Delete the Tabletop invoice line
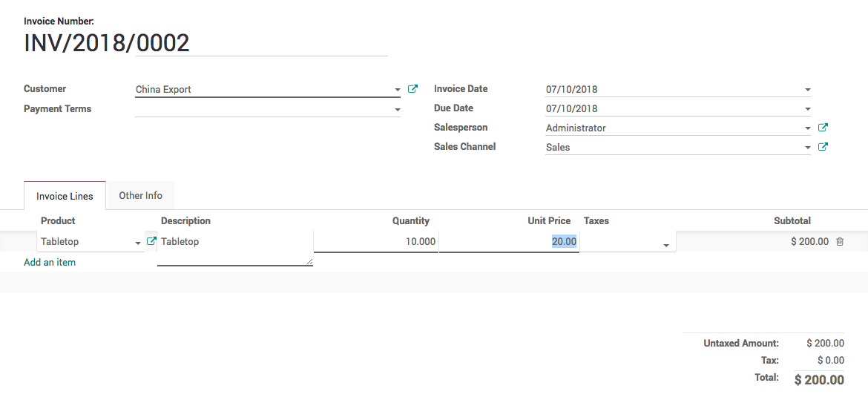Viewport: 868px width, 400px height. click(840, 242)
